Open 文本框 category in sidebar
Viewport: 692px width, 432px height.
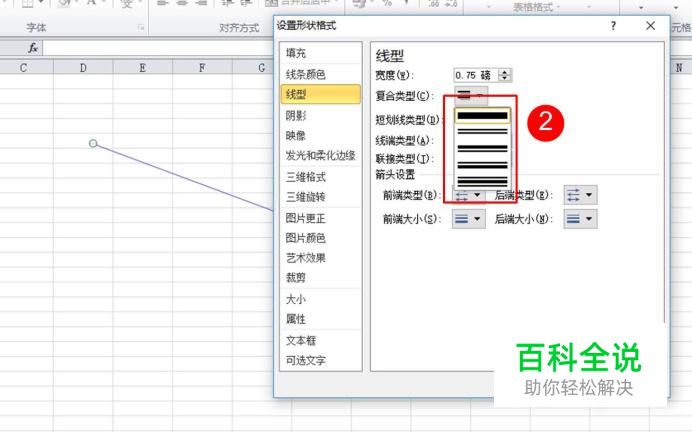320,340
